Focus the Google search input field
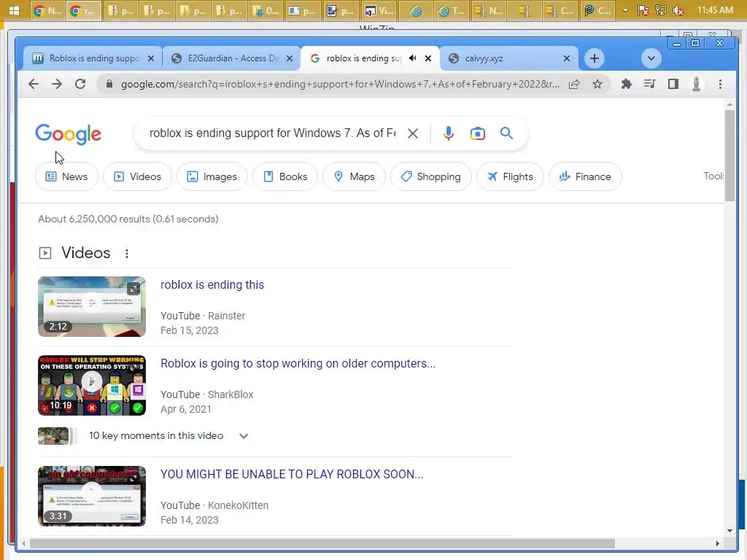 click(x=272, y=133)
